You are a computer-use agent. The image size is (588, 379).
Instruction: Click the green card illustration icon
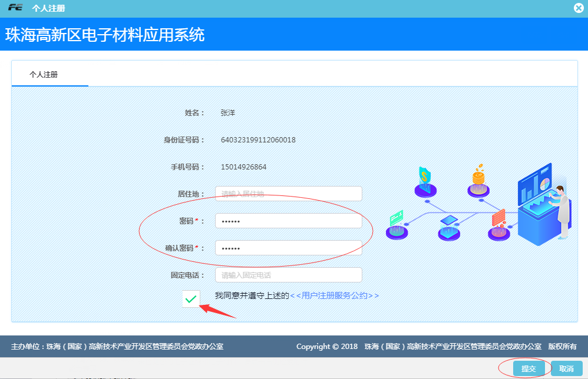point(397,224)
